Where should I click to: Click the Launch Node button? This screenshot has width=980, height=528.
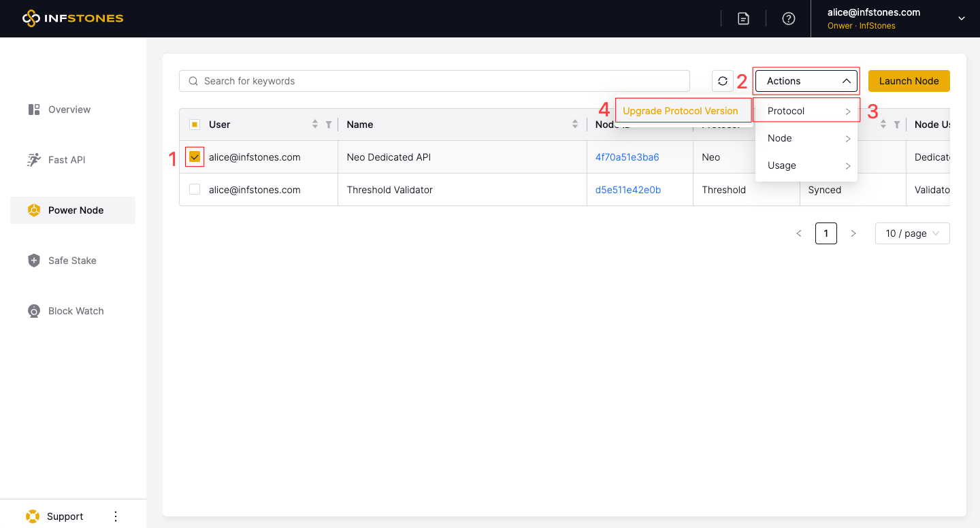pyautogui.click(x=909, y=81)
